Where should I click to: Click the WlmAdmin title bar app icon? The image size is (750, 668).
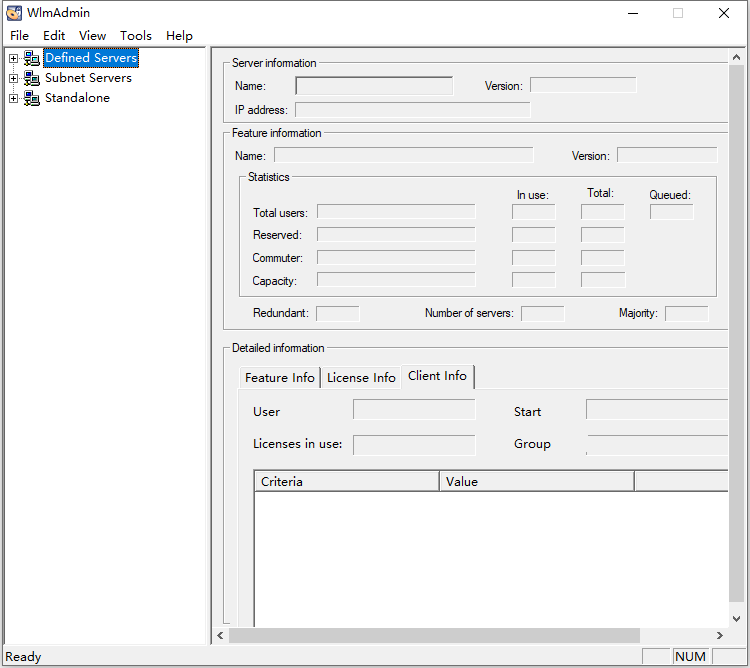point(14,13)
